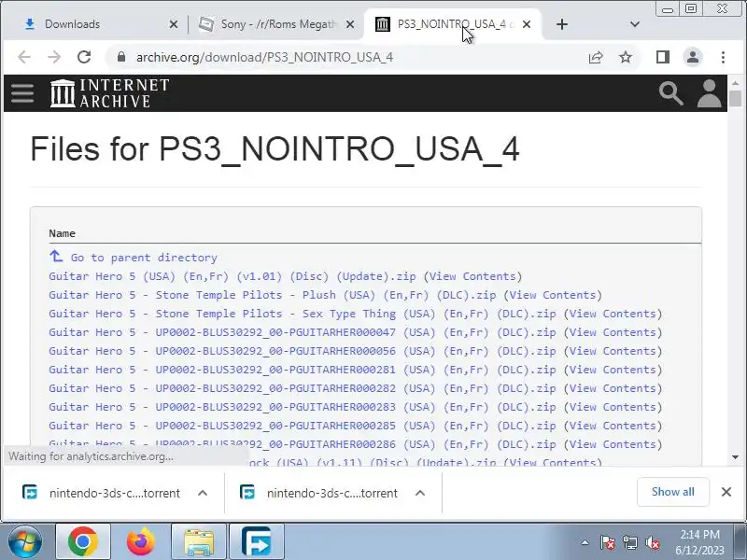Screen dimensions: 747x560
Task: Open the Internet Archive user account icon
Action: 710,93
